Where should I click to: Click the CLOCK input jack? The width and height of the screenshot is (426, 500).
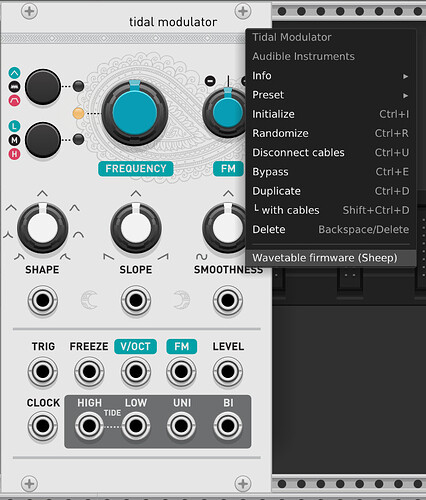pos(43,426)
